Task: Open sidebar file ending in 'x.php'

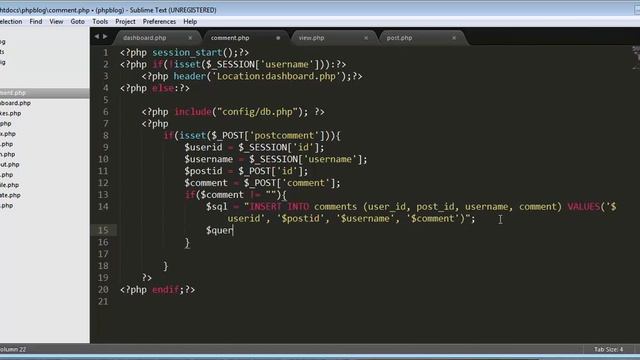Action: point(8,134)
